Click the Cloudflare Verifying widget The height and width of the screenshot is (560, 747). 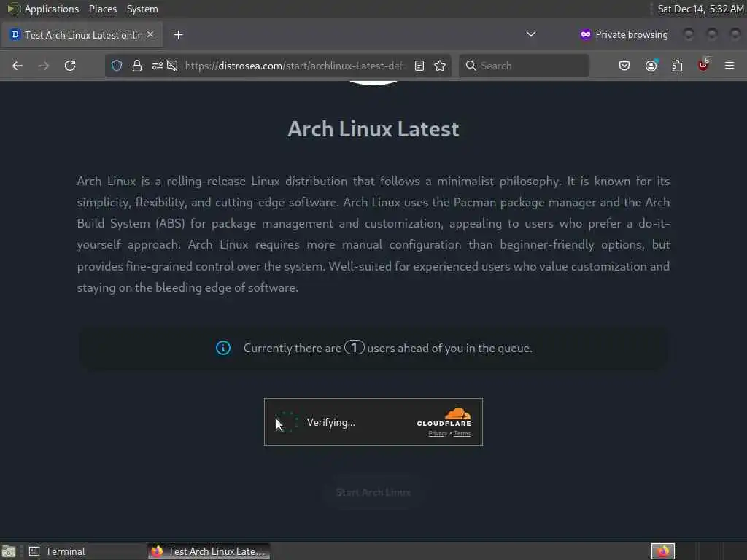coord(373,422)
